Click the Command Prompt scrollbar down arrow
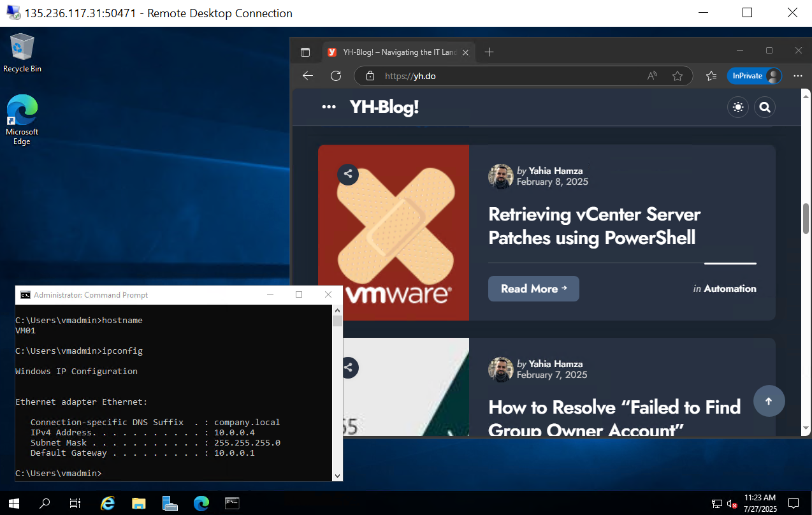Viewport: 812px width, 515px height. 337,475
